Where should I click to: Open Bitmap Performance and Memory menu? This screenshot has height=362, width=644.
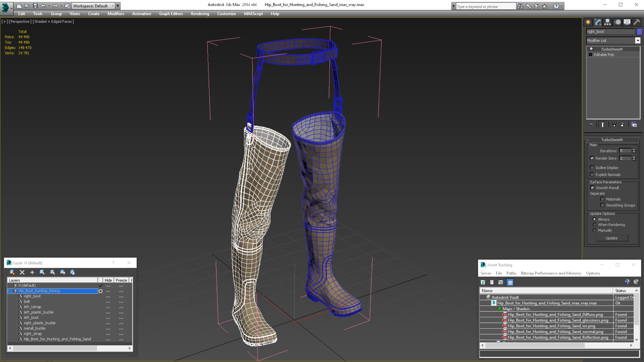(x=551, y=273)
